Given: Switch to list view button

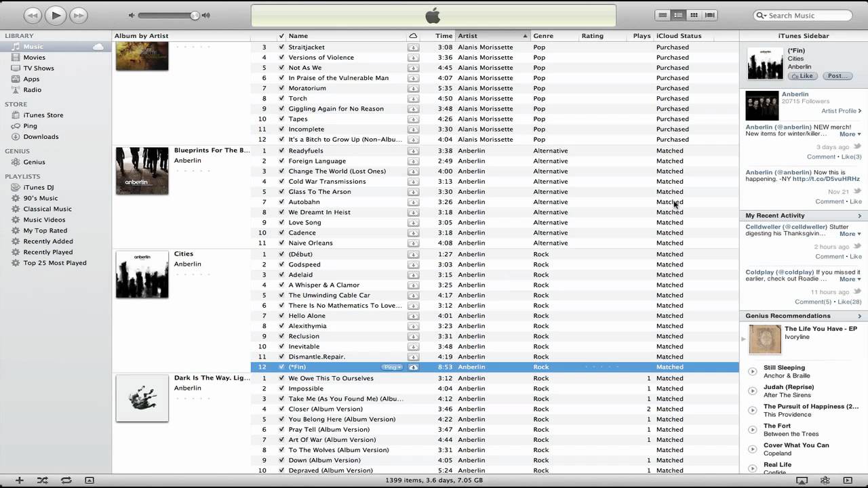Looking at the screenshot, I should [x=663, y=15].
